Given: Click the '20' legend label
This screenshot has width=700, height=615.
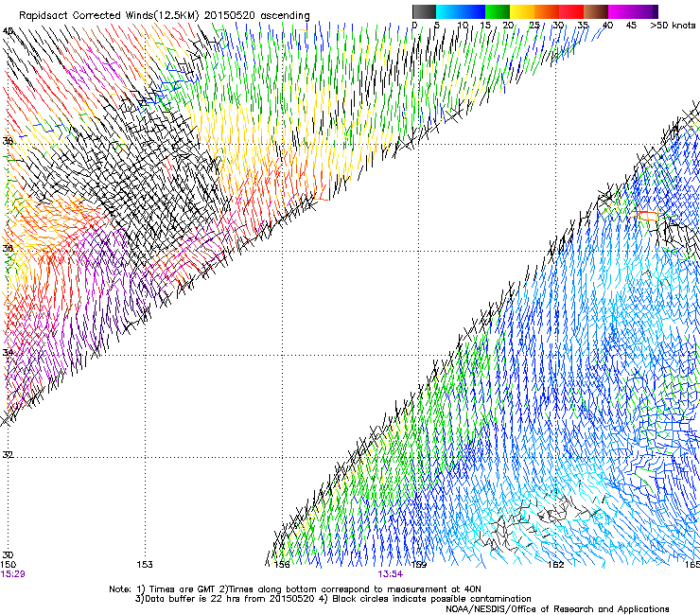Looking at the screenshot, I should 508,26.
